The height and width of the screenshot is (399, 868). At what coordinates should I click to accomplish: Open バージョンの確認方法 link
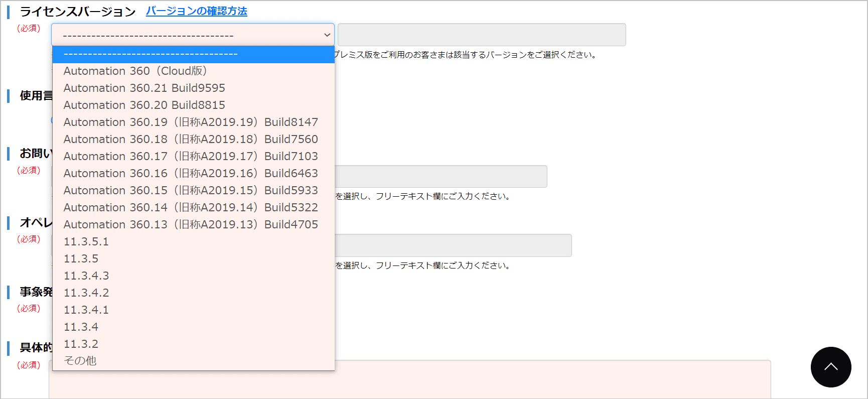pos(197,11)
